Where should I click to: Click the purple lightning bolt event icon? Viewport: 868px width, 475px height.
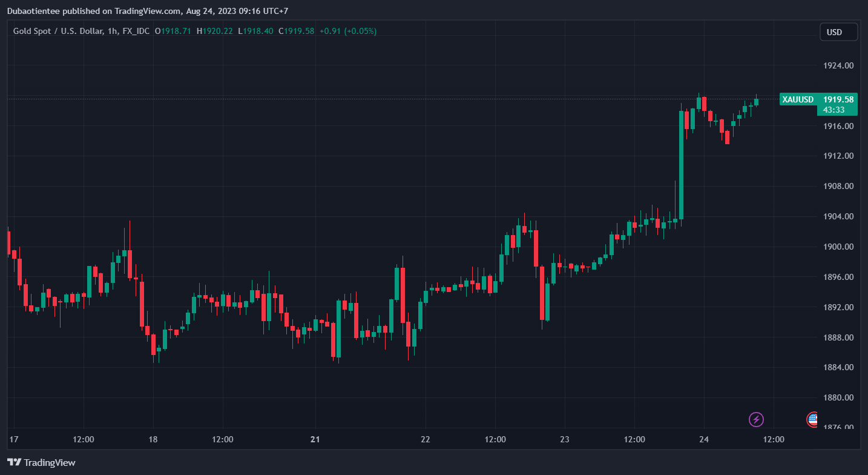(x=756, y=419)
